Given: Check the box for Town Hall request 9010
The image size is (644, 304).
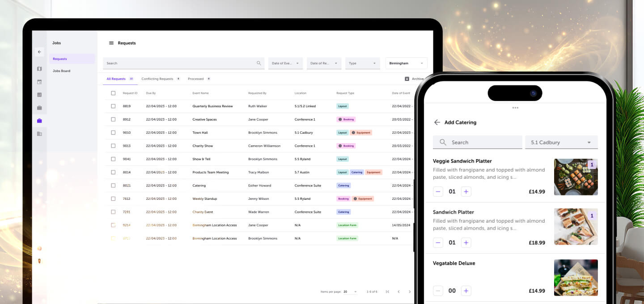Looking at the screenshot, I should (x=113, y=133).
